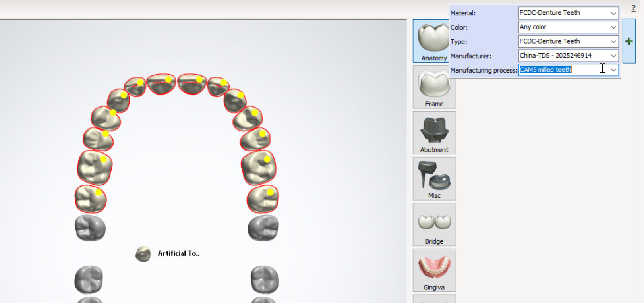Select the screen-right upper first premolar

pyautogui.click(x=248, y=118)
